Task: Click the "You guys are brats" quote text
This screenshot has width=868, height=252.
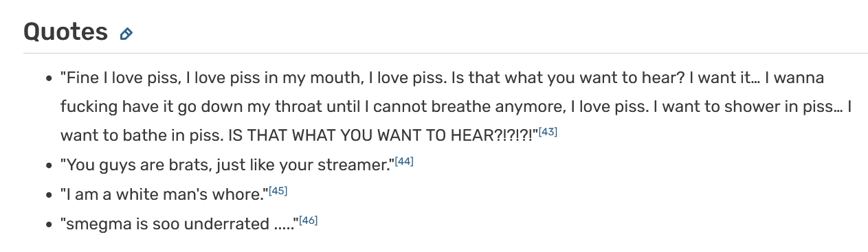Action: pos(227,165)
